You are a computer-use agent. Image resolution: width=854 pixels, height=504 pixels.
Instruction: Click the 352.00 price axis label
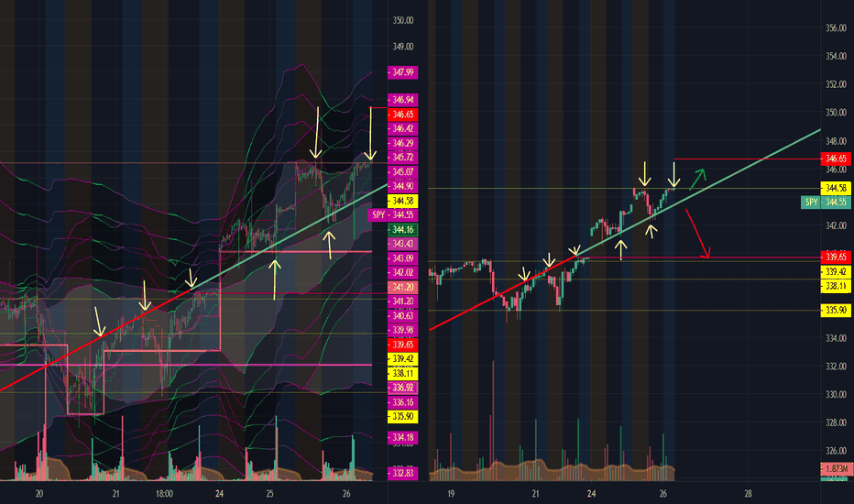click(x=836, y=84)
